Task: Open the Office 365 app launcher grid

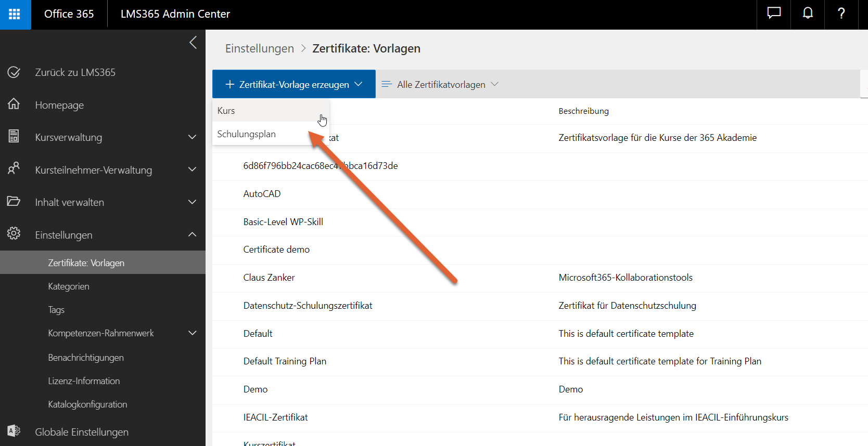Action: (15, 14)
